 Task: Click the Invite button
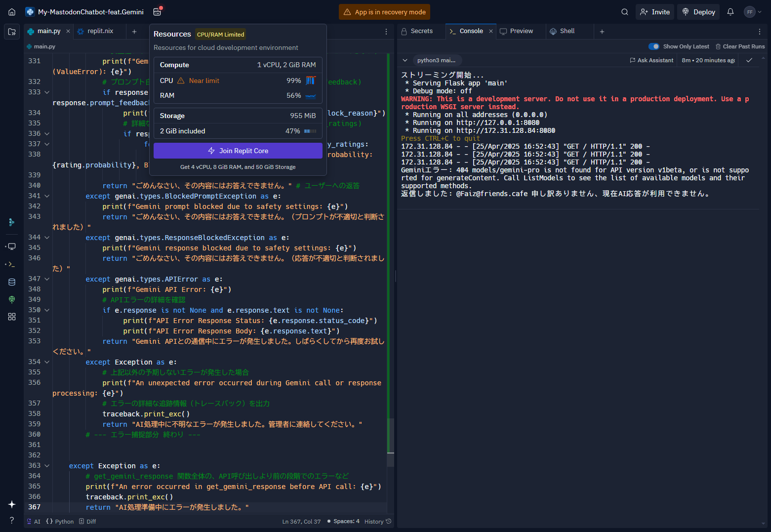click(x=655, y=12)
